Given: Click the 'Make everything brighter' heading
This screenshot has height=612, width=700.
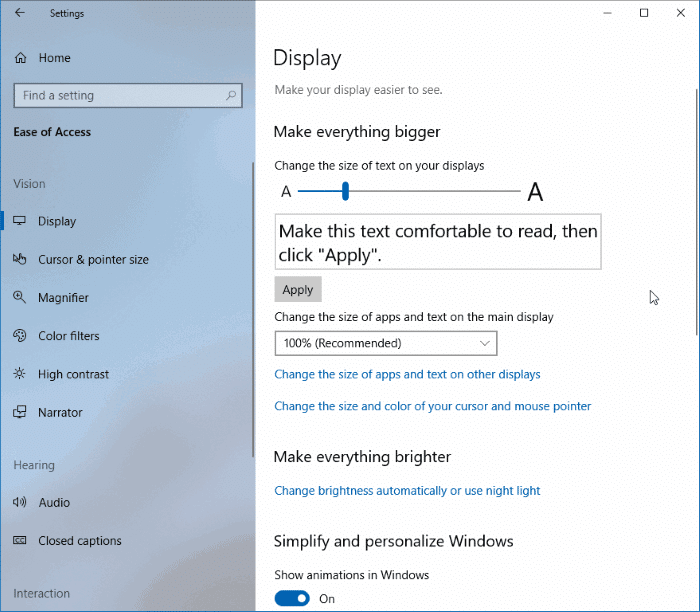Looking at the screenshot, I should (362, 457).
